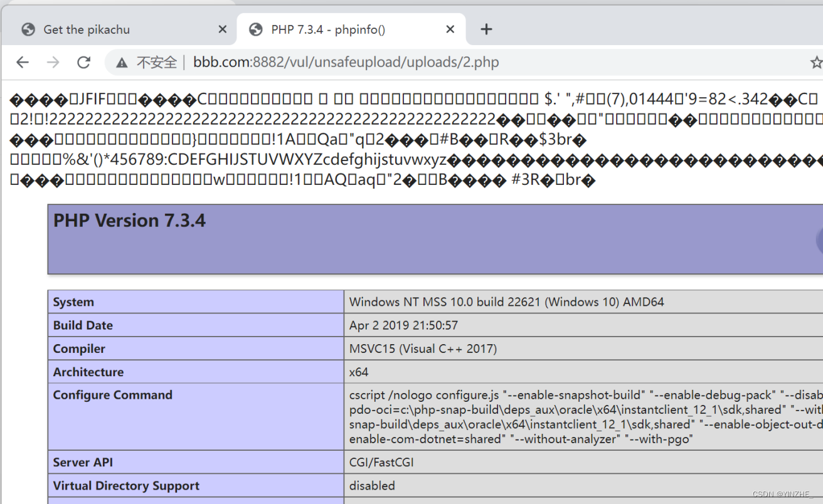823x504 pixels.
Task: Go forward using the browser forward arrow
Action: [53, 62]
